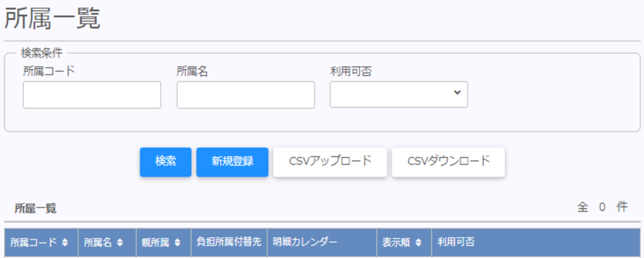Click the 表示順 column sort arrows
Viewport: 644px width, 258px height.
click(418, 242)
